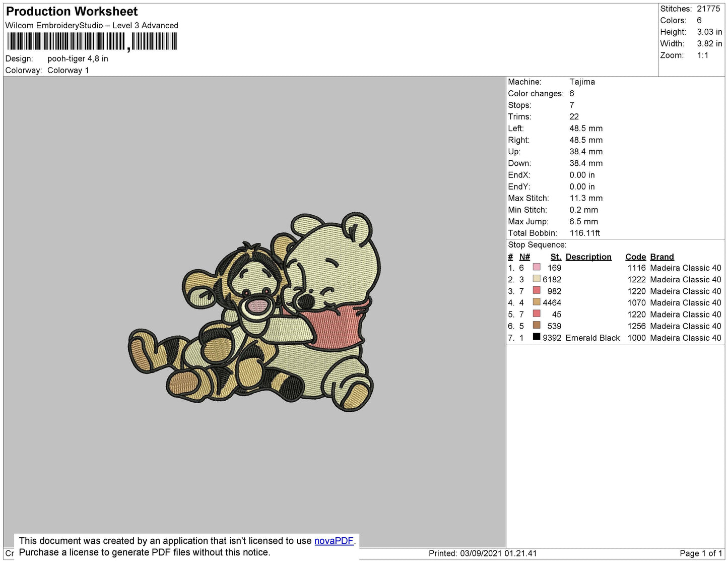Image resolution: width=728 pixels, height=563 pixels.
Task: Pick the tan swatch for stop 4
Action: coord(537,302)
